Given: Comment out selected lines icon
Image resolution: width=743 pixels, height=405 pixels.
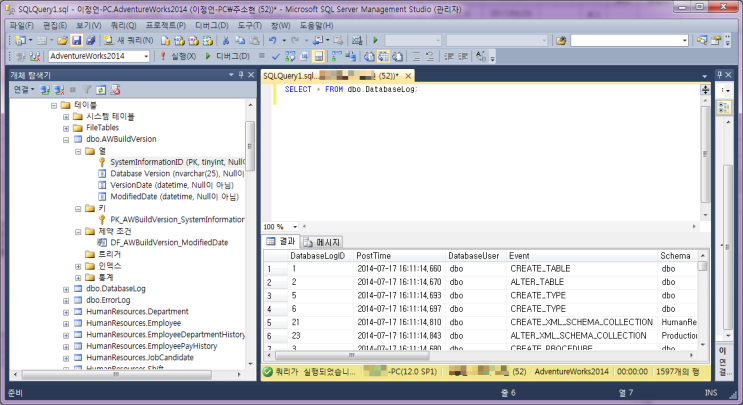Looking at the screenshot, I should coord(416,56).
